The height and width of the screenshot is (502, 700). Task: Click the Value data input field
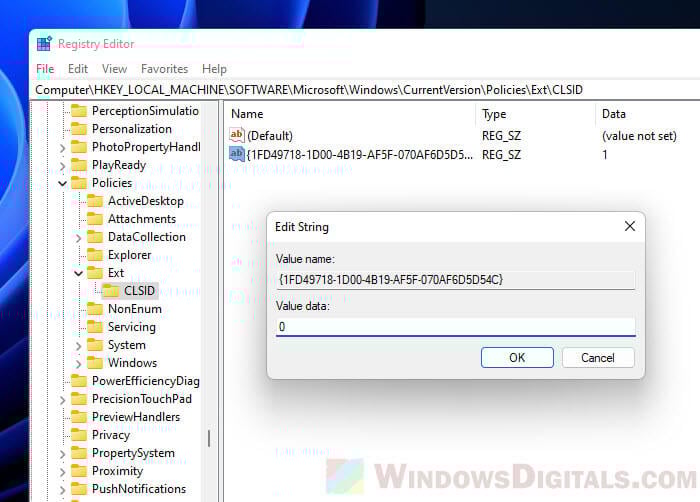click(x=455, y=326)
